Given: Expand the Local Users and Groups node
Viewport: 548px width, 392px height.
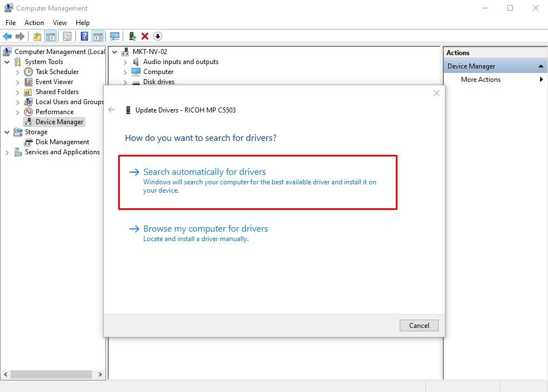Looking at the screenshot, I should [17, 102].
